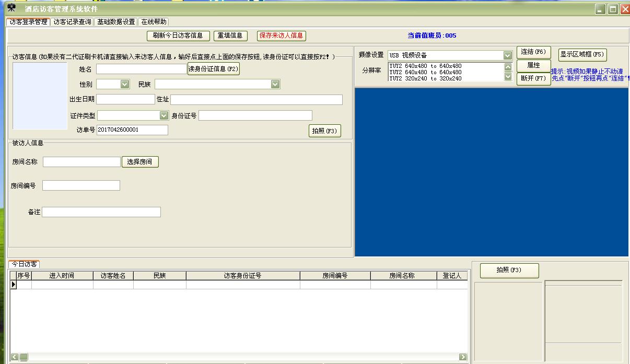The width and height of the screenshot is (630, 364).
Task: Open the 民族 dropdown
Action: 275,84
